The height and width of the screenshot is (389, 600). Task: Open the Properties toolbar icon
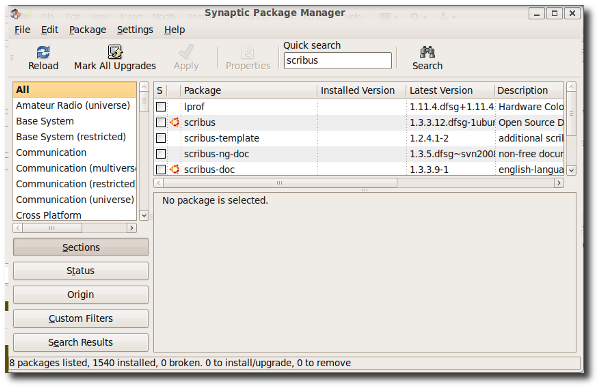248,52
